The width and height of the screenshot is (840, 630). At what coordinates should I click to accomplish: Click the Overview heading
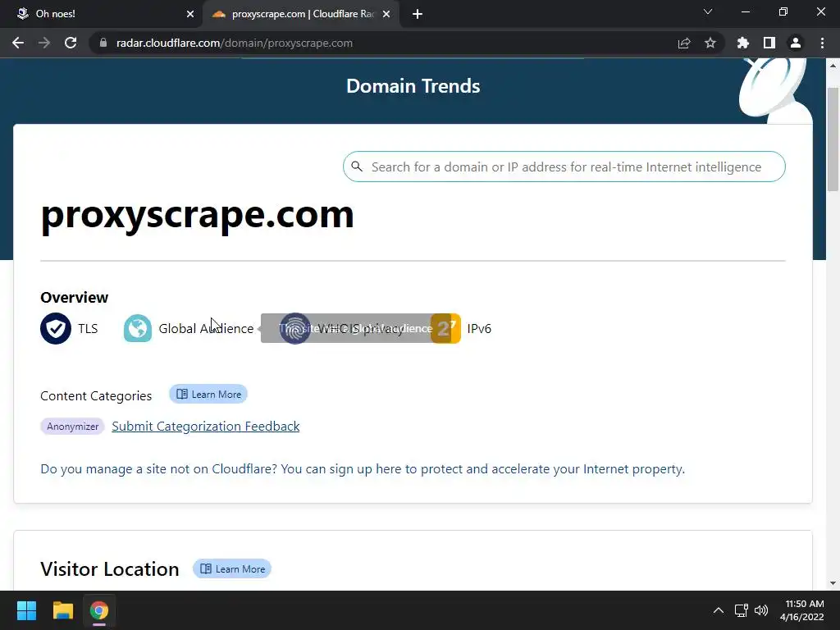tap(75, 297)
